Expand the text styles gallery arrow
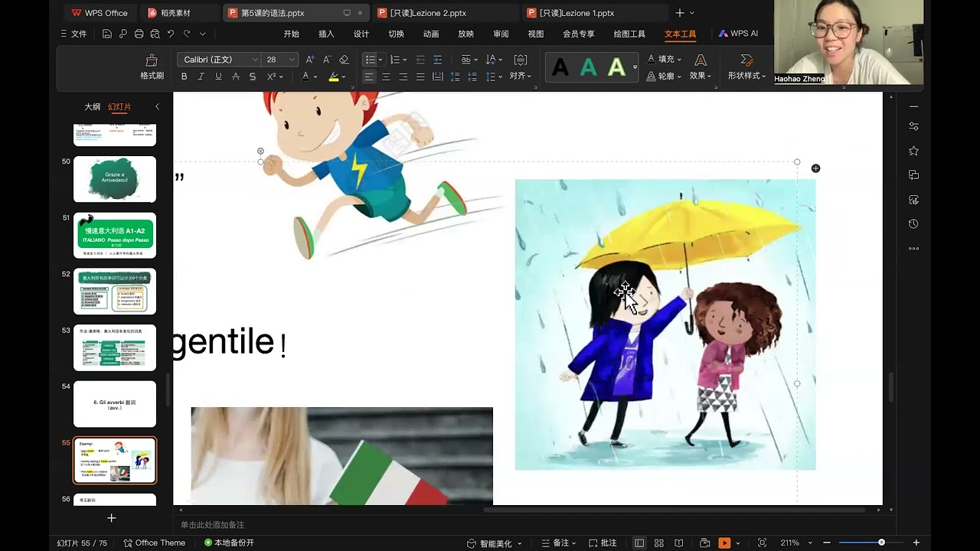 pyautogui.click(x=635, y=68)
